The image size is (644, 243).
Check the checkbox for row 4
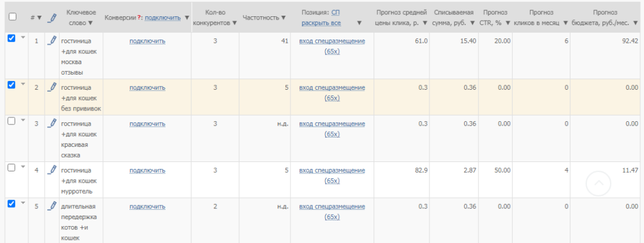coord(11,168)
